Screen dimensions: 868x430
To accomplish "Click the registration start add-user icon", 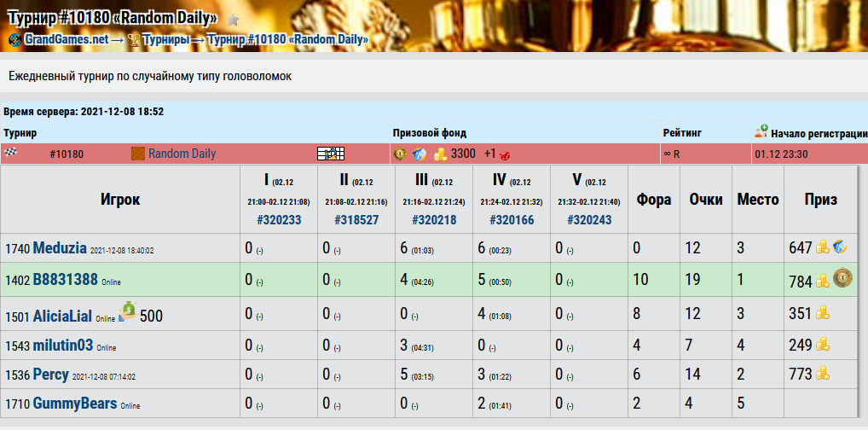I will (x=761, y=132).
